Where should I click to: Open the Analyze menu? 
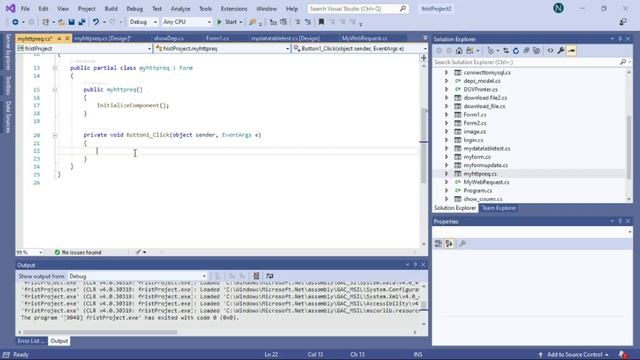(x=180, y=9)
